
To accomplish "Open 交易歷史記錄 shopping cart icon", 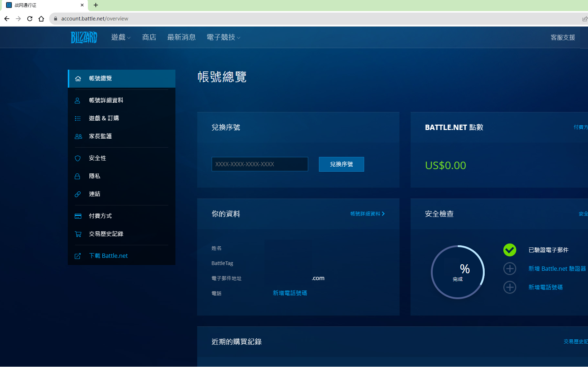I will 78,234.
